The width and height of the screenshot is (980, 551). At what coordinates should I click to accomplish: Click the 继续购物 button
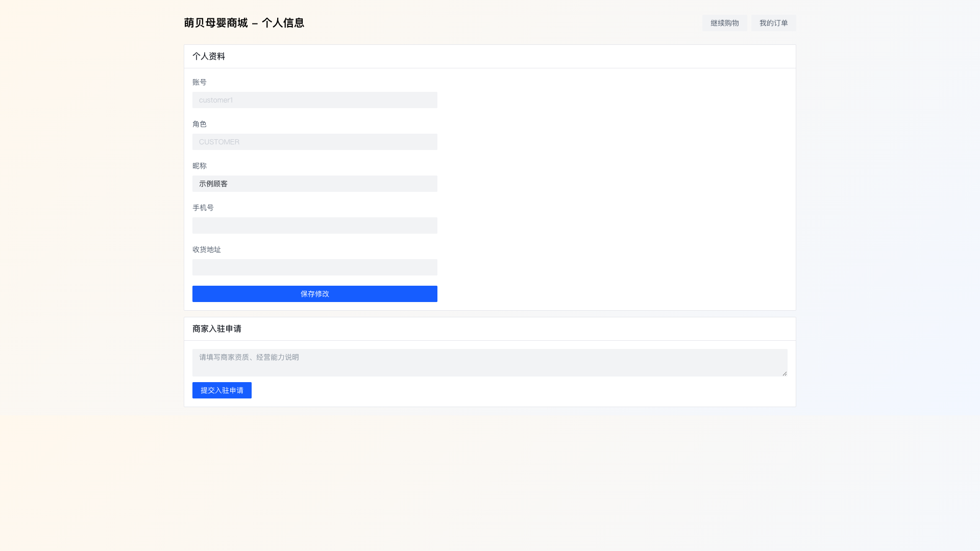tap(724, 23)
